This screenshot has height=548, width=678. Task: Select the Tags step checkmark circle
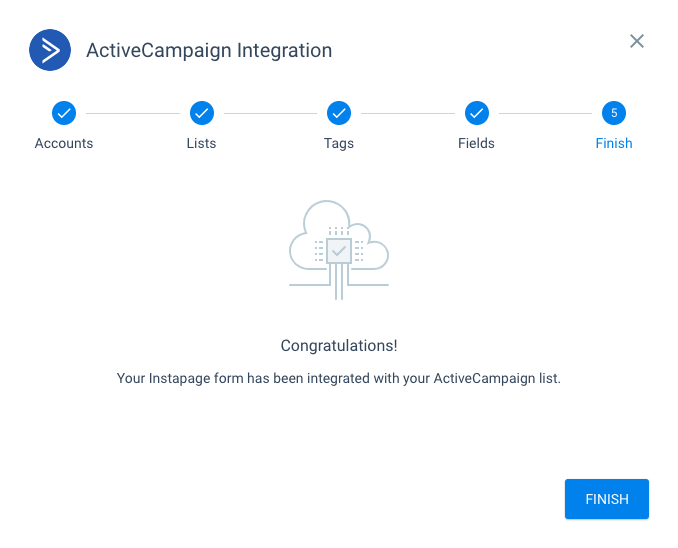339,113
